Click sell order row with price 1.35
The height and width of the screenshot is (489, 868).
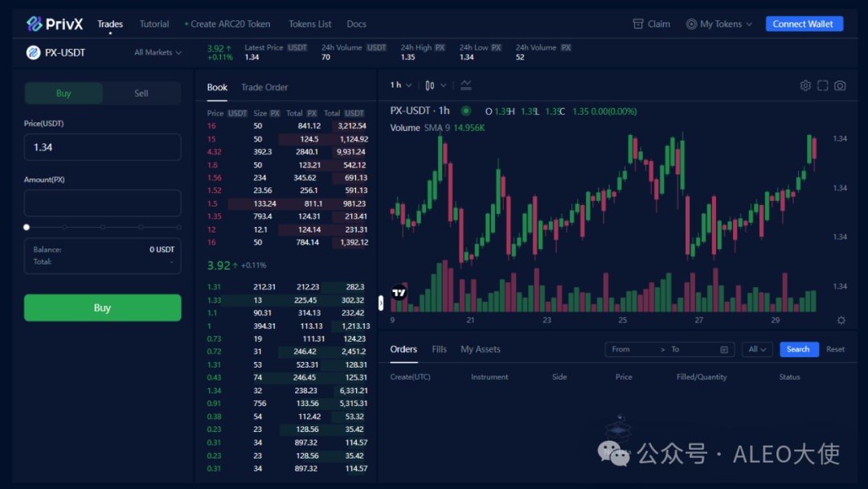287,216
